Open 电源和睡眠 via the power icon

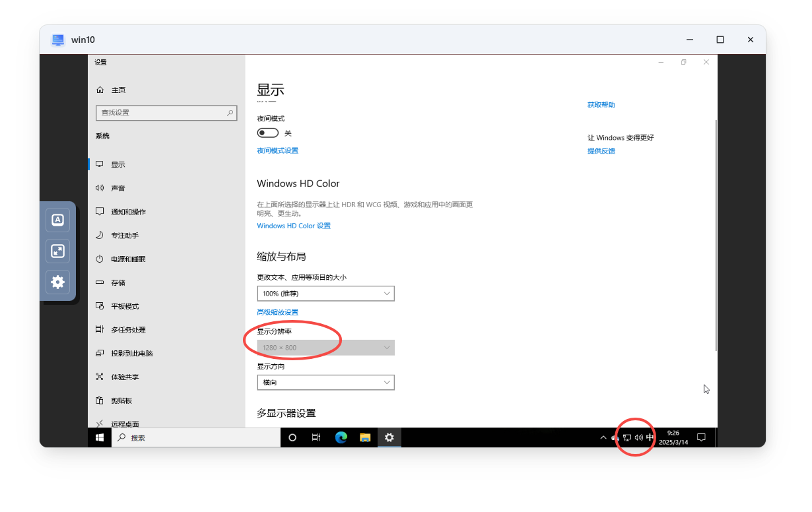[100, 259]
